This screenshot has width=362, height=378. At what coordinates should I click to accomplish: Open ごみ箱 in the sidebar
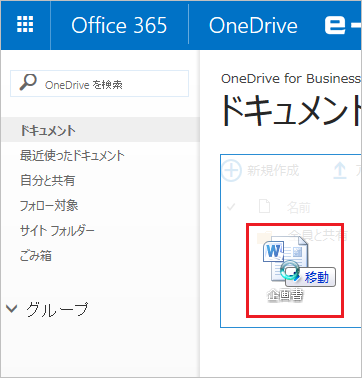[36, 256]
